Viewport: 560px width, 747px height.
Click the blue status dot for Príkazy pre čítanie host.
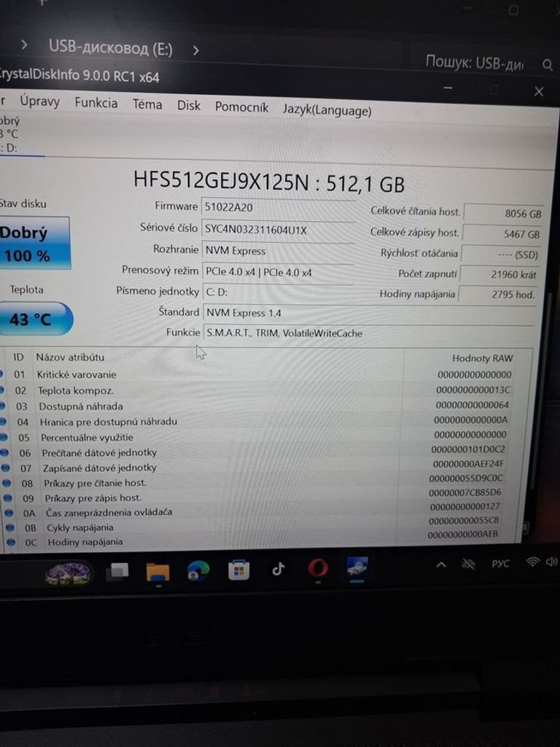coord(6,483)
